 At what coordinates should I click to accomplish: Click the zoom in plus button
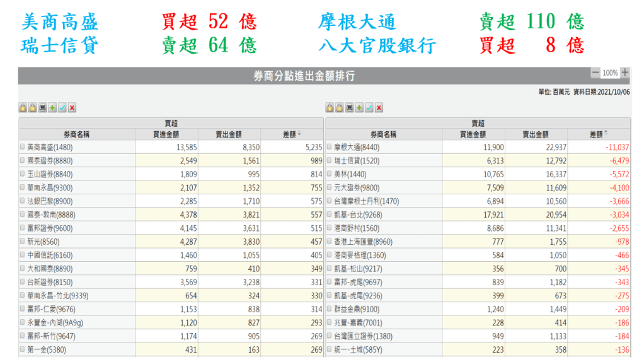pyautogui.click(x=624, y=73)
